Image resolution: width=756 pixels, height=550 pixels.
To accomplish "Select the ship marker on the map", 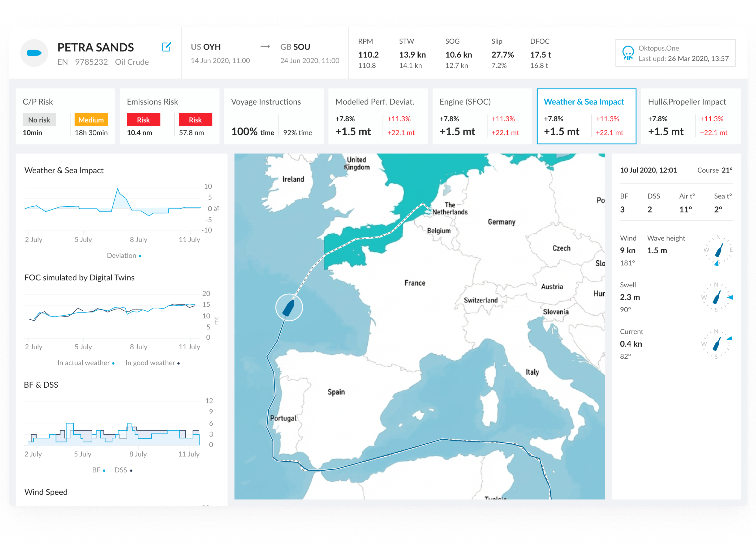I will [289, 307].
